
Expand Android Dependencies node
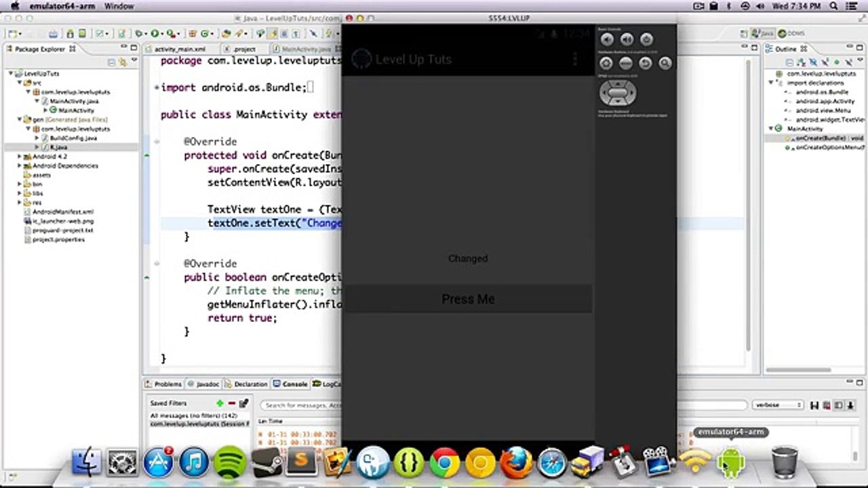pos(20,165)
